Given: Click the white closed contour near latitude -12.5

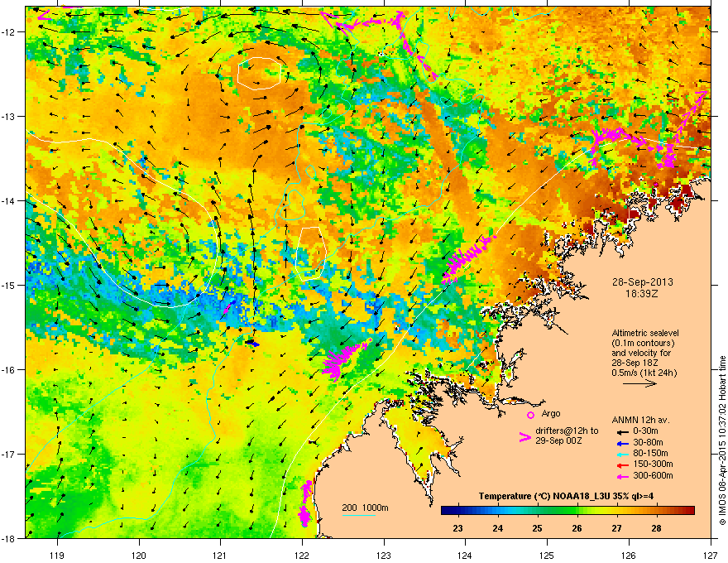Looking at the screenshot, I should [x=260, y=73].
